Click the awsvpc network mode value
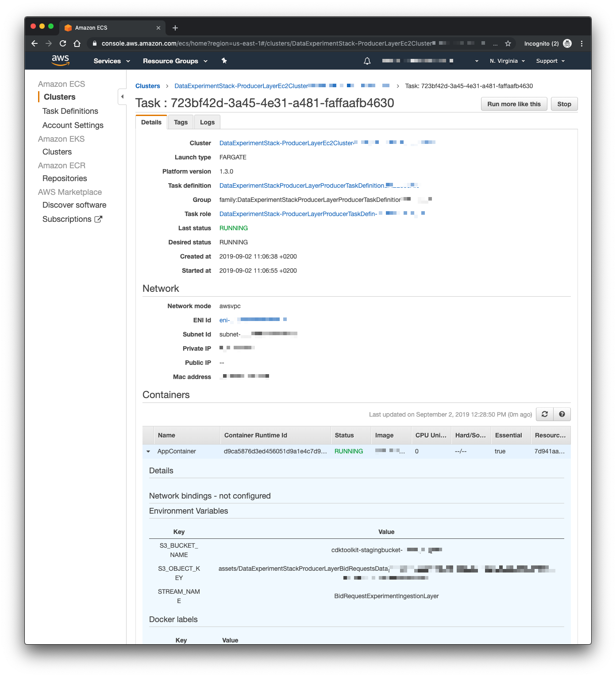 click(x=230, y=306)
